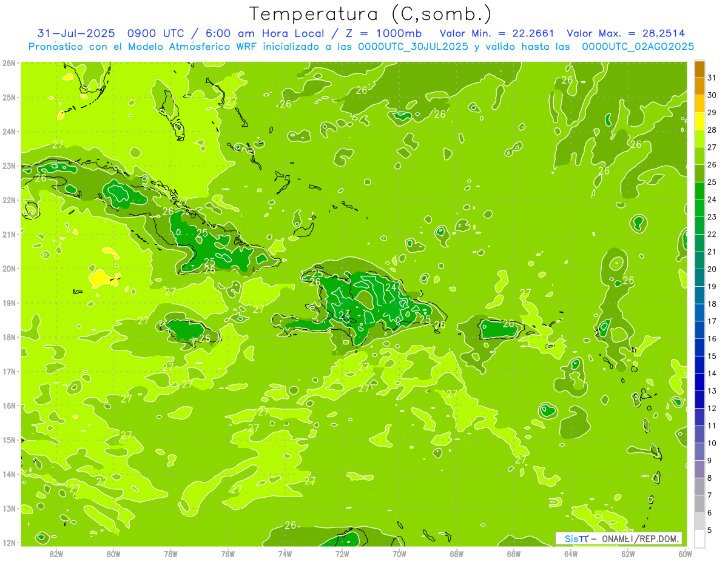
Task: Click legend value 15 on the color scale
Action: pos(712,356)
